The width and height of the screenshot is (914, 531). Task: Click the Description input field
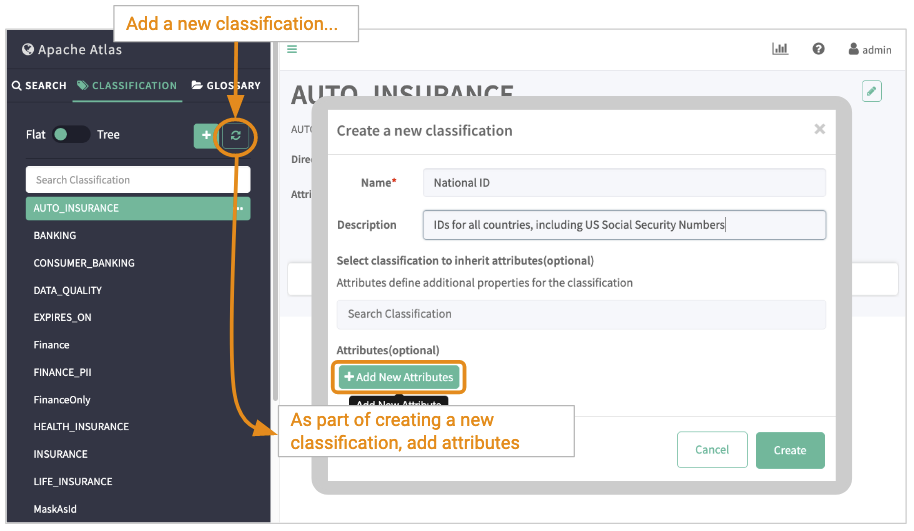pos(624,225)
